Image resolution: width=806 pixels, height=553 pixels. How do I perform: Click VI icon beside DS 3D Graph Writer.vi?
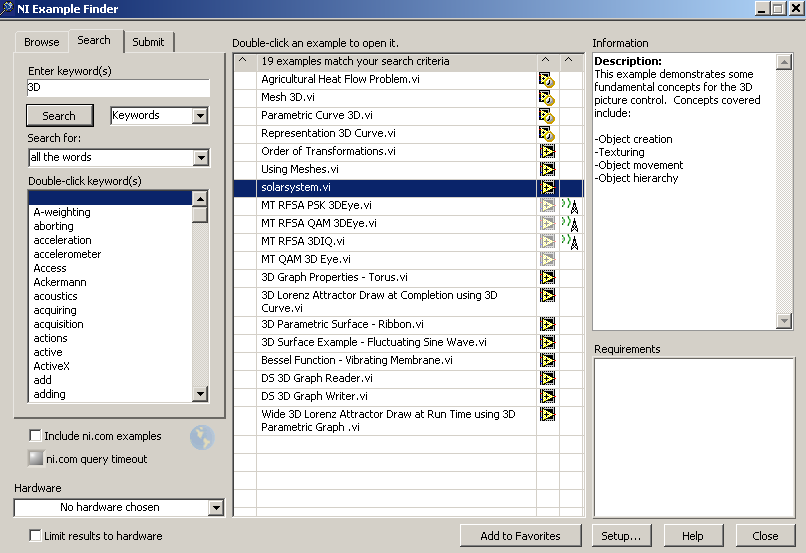[x=547, y=397]
